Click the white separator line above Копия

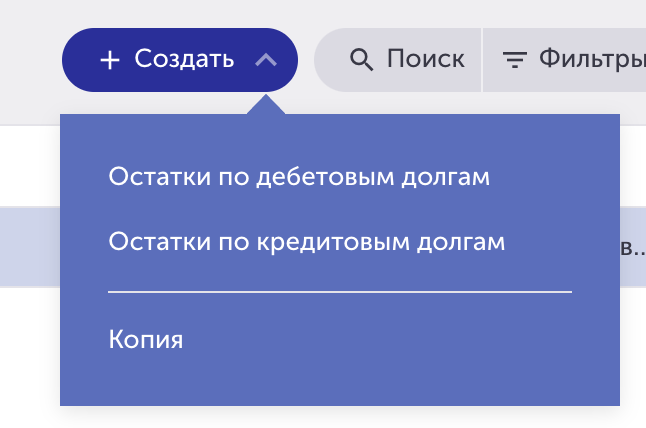(340, 292)
